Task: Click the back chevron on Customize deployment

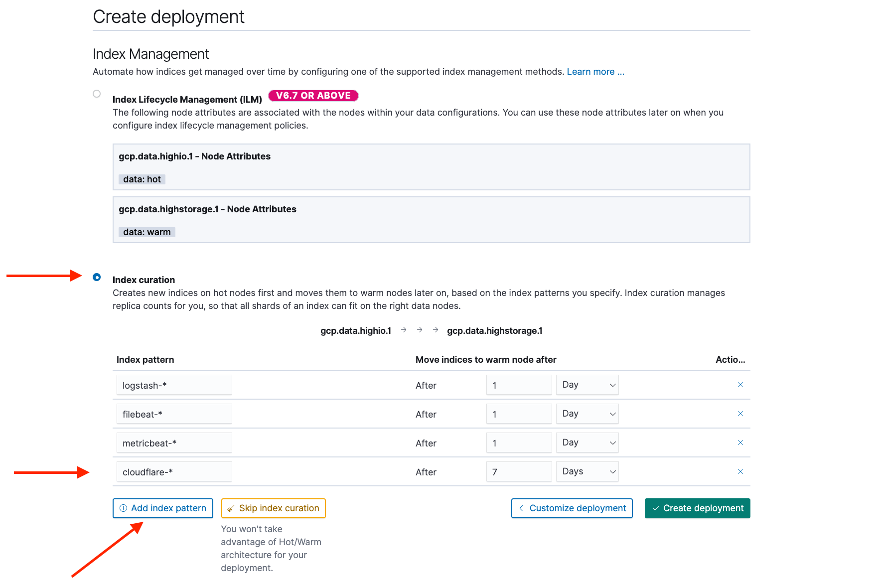Action: tap(521, 508)
